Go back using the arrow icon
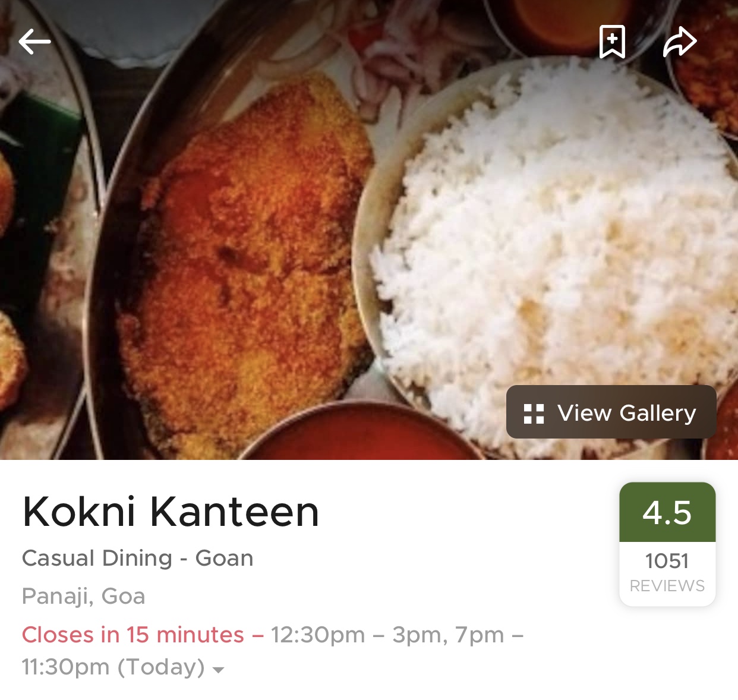The width and height of the screenshot is (738, 700). [x=34, y=42]
